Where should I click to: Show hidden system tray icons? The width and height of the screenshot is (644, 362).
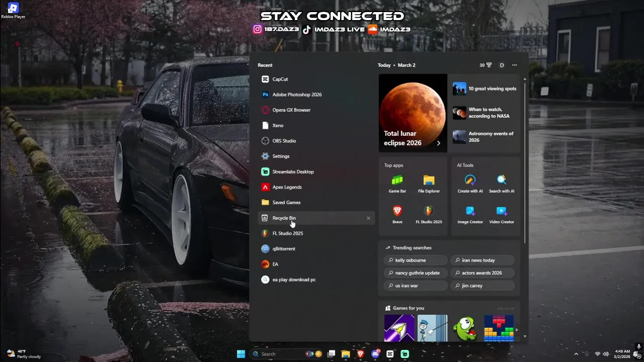pos(577,354)
